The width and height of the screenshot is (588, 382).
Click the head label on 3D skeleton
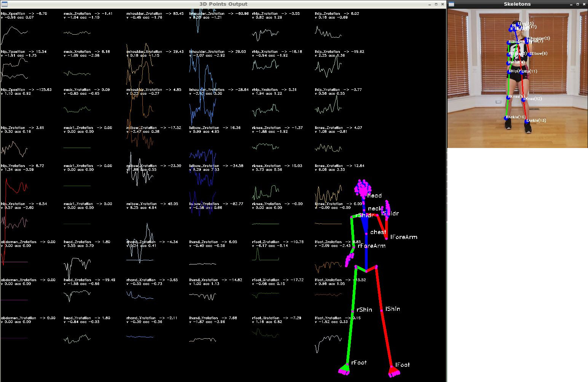[x=374, y=196]
